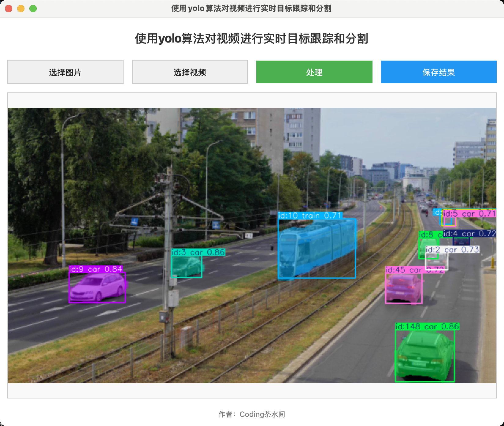
Task: Save output with the 保存结果 button
Action: (x=439, y=72)
